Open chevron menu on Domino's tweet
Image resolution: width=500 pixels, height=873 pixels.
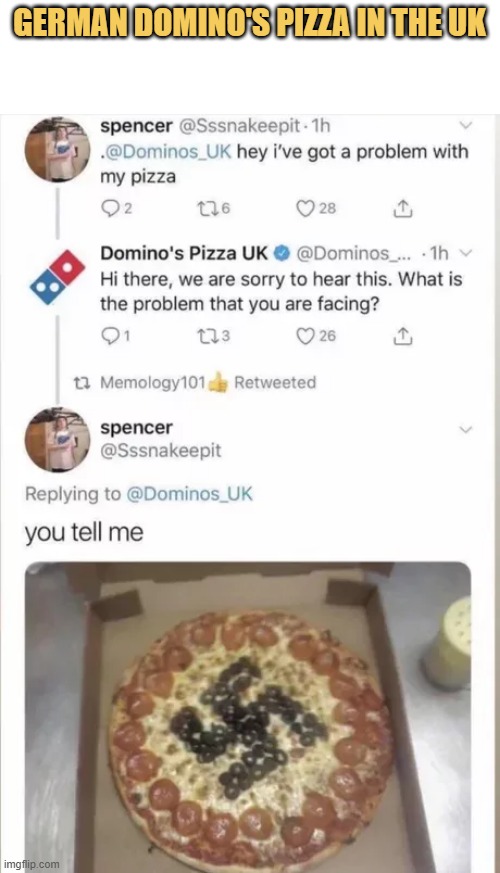pos(467,253)
